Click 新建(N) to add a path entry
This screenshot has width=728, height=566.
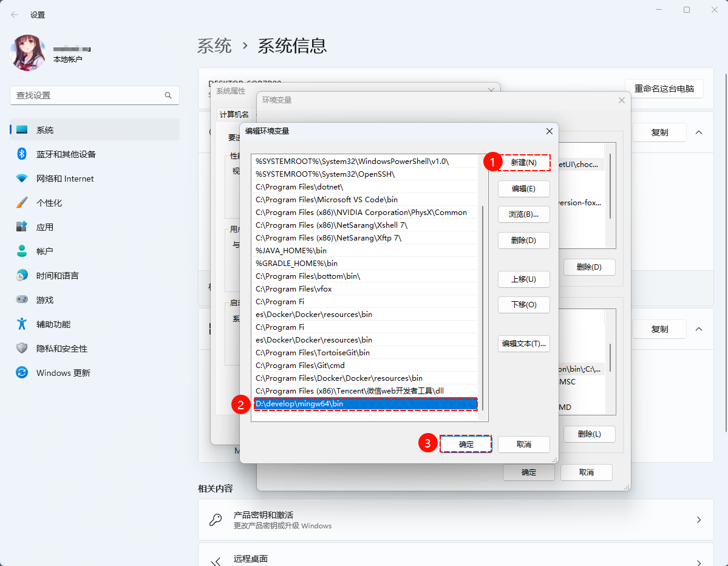coord(523,163)
